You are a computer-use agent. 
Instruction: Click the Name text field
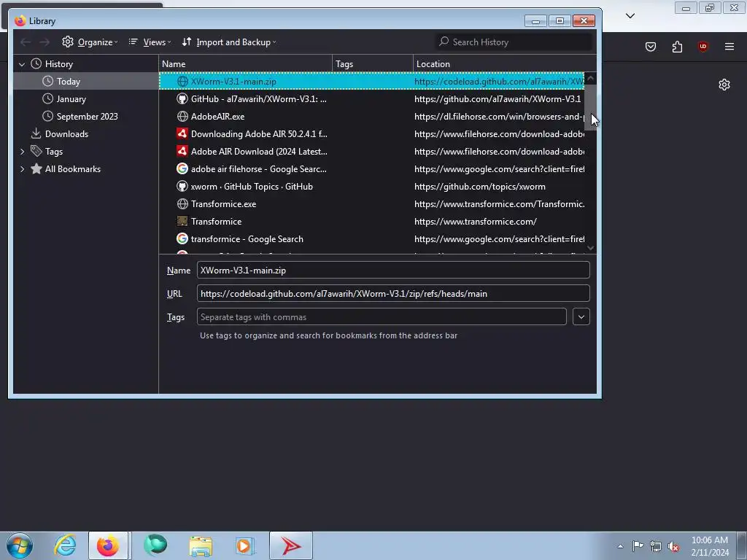point(393,270)
